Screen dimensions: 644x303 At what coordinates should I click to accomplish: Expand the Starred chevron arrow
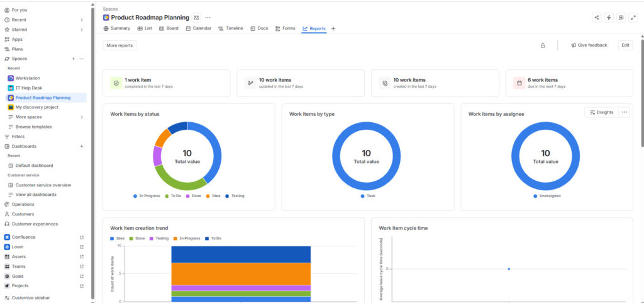point(81,30)
